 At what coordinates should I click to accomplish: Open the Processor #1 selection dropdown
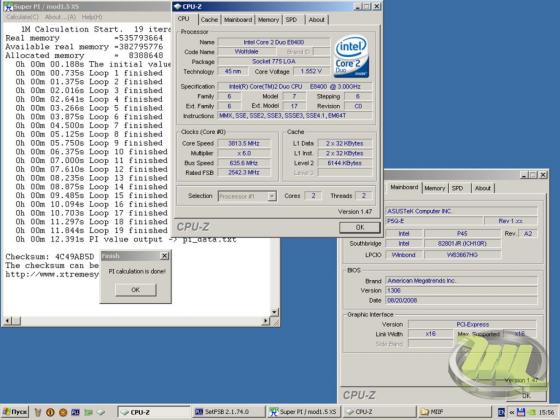(x=272, y=196)
